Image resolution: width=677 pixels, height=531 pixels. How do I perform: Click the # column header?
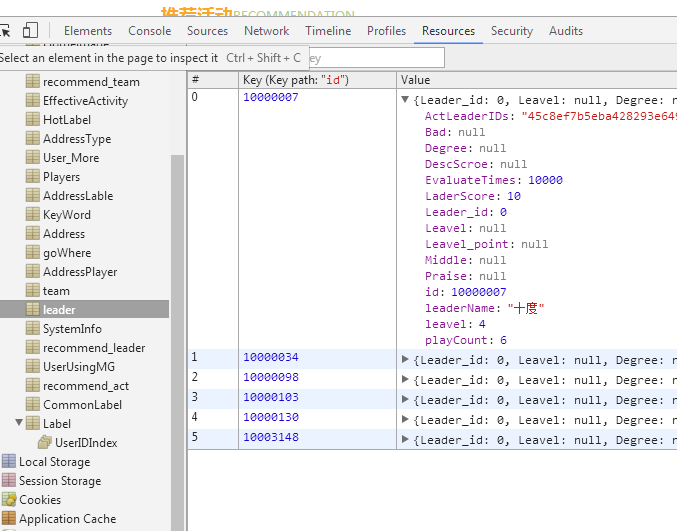[213, 80]
